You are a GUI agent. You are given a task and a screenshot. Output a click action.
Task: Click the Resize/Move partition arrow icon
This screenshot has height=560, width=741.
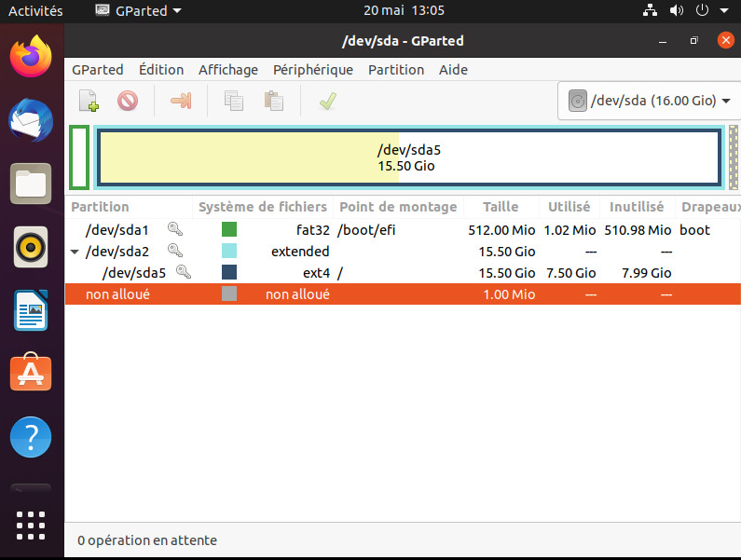181,101
